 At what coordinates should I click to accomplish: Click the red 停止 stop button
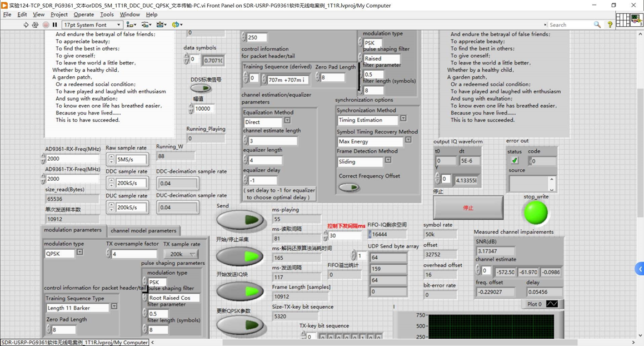tap(468, 207)
